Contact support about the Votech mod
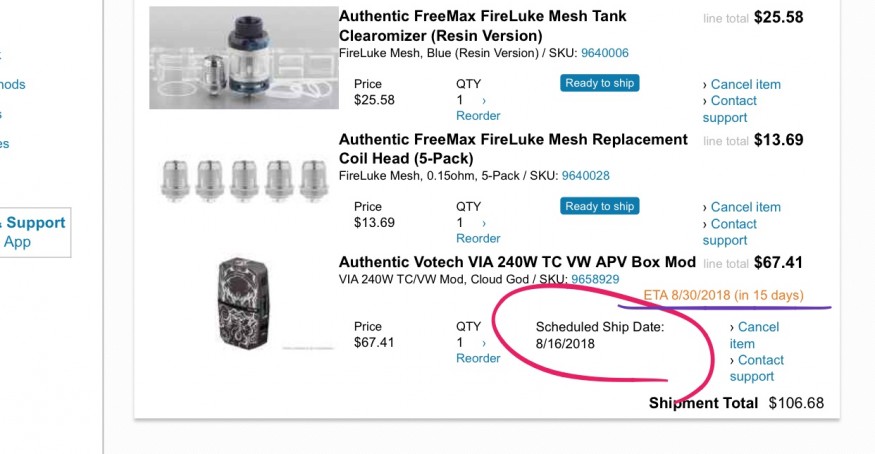Viewport: 875px width, 454px height. pyautogui.click(x=760, y=360)
